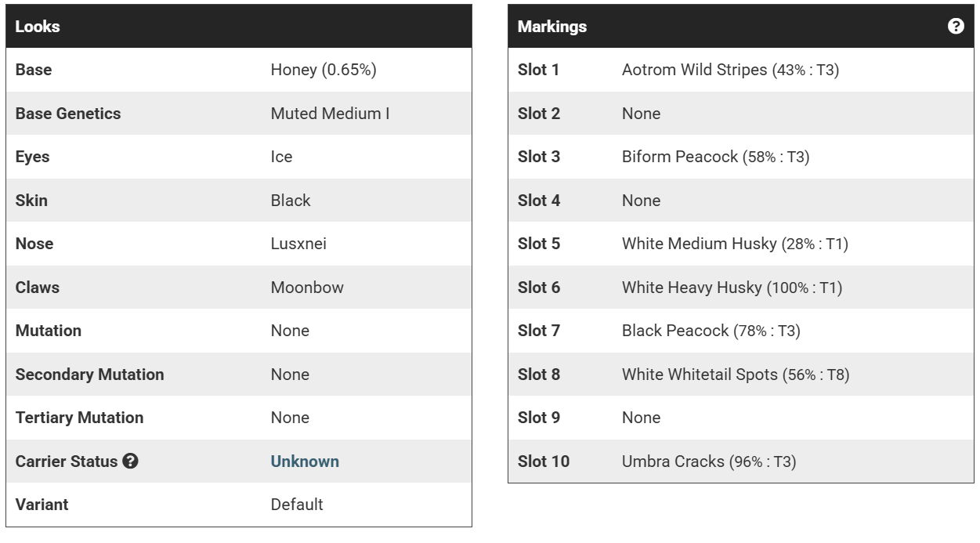Click the Slot 9 label
Screen dimensions: 980x543
539,418
